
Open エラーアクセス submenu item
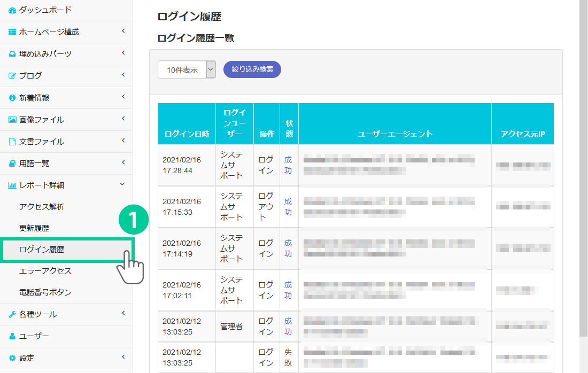(x=45, y=271)
